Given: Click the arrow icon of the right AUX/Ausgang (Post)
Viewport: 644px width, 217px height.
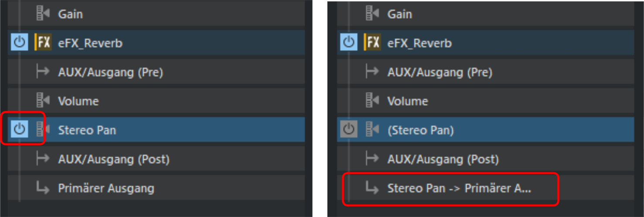Looking at the screenshot, I should [x=372, y=159].
